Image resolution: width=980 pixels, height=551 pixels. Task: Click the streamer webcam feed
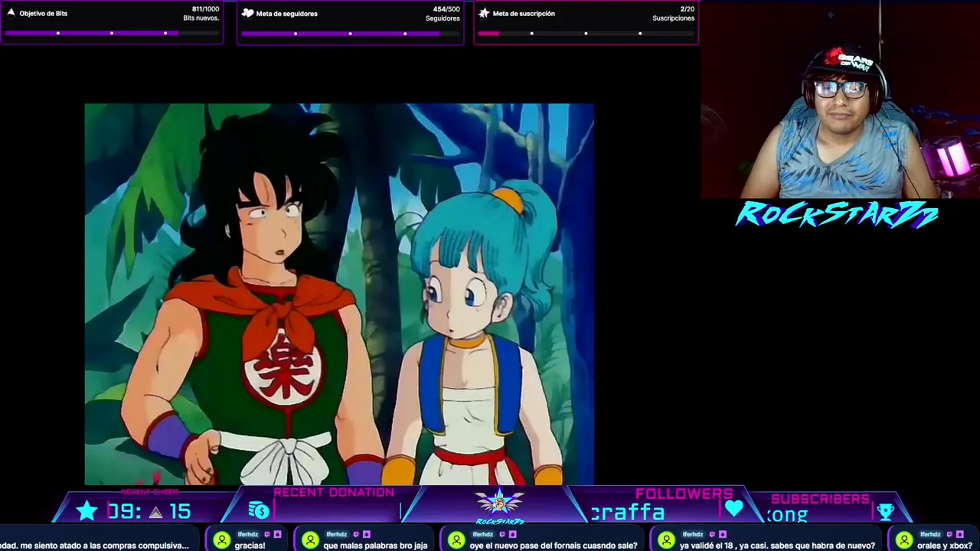(x=840, y=99)
